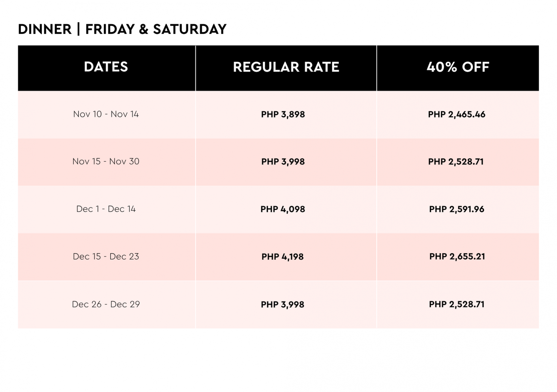Screen dimensions: 557x392
Task: Select the Dec 15 - Dec 23 date cell
Action: click(x=106, y=256)
